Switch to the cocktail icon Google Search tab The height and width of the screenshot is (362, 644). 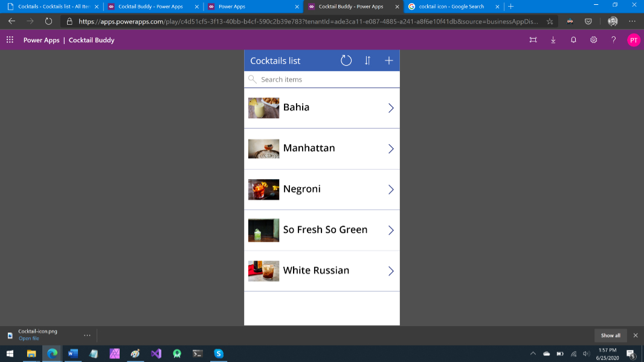[451, 7]
